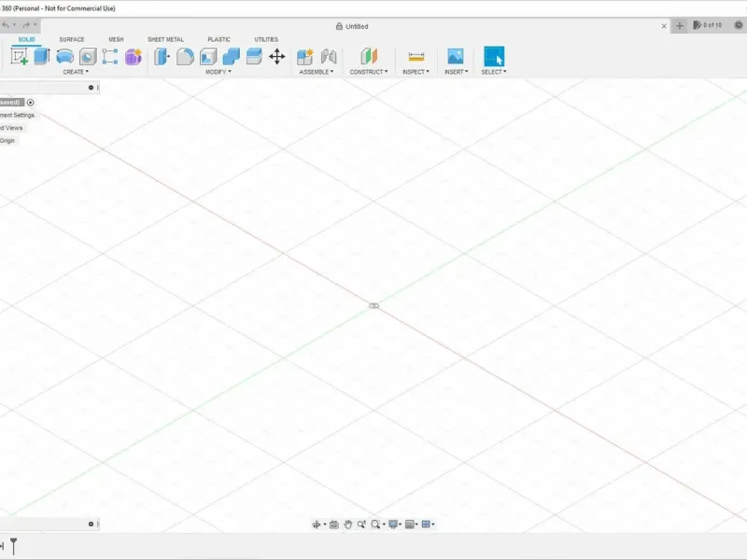Select the Untitled document tab title

pyautogui.click(x=357, y=27)
